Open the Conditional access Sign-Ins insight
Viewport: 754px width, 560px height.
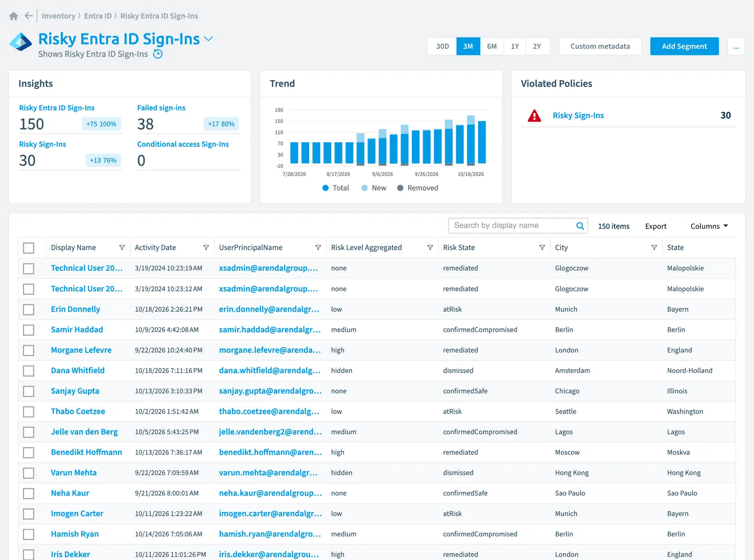pos(183,144)
